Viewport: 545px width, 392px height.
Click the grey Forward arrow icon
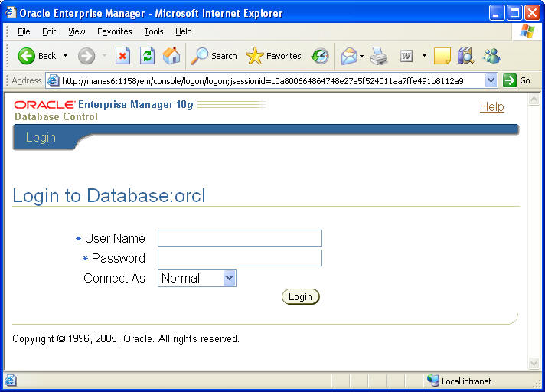(x=86, y=56)
